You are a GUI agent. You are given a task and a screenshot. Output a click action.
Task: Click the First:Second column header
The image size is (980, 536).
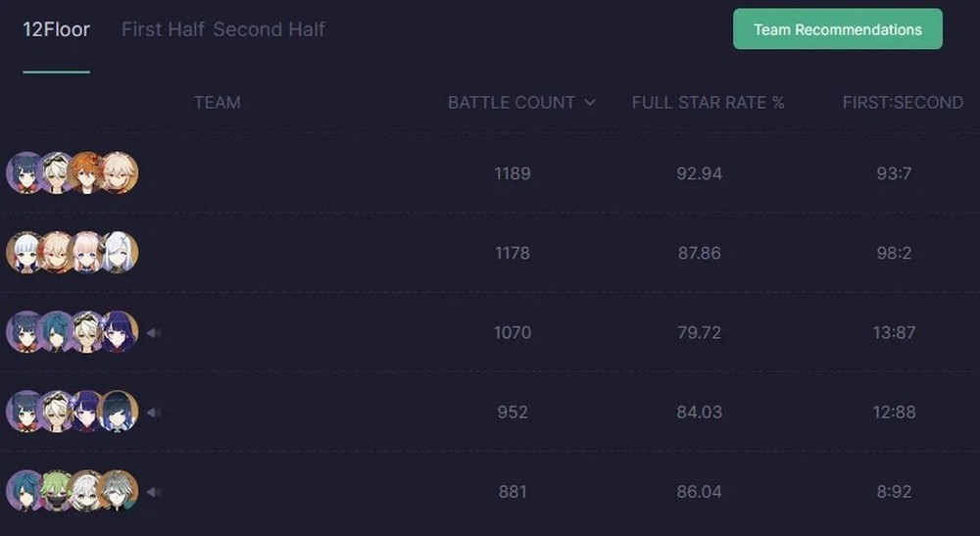[902, 102]
